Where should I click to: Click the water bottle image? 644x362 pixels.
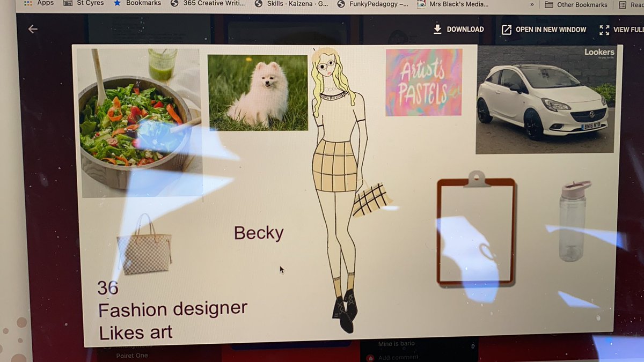coord(574,221)
